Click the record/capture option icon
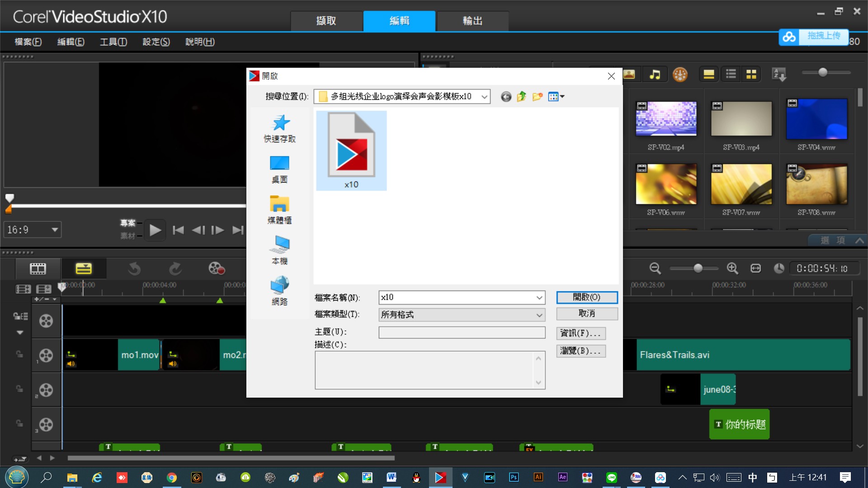The height and width of the screenshot is (488, 868). tap(217, 269)
